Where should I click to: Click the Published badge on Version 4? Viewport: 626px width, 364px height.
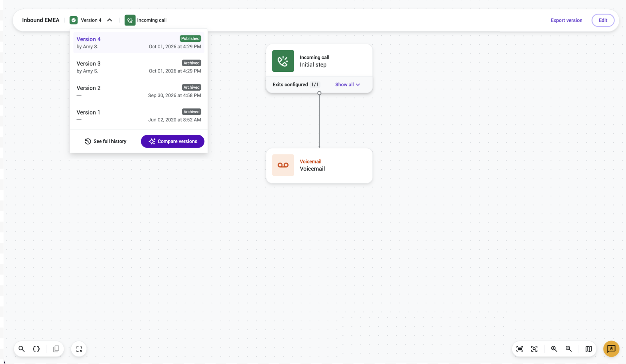pyautogui.click(x=190, y=38)
